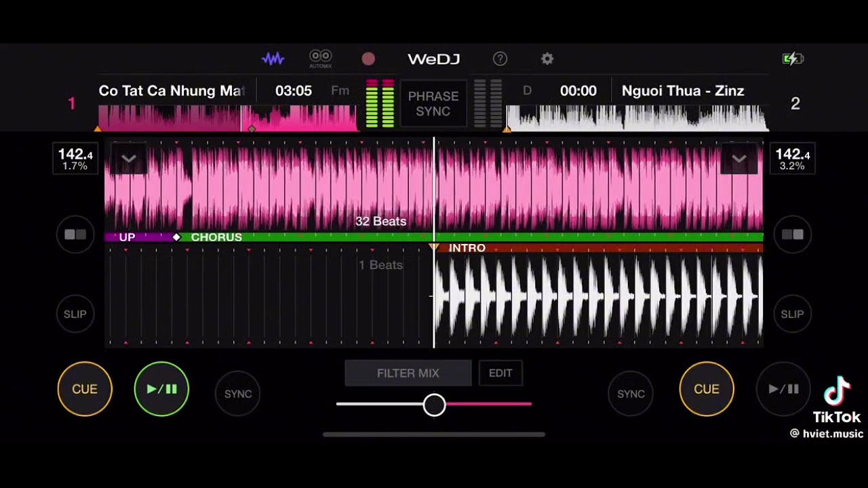Screen dimensions: 868x488
Task: Open the waveform view icon
Action: (x=273, y=59)
